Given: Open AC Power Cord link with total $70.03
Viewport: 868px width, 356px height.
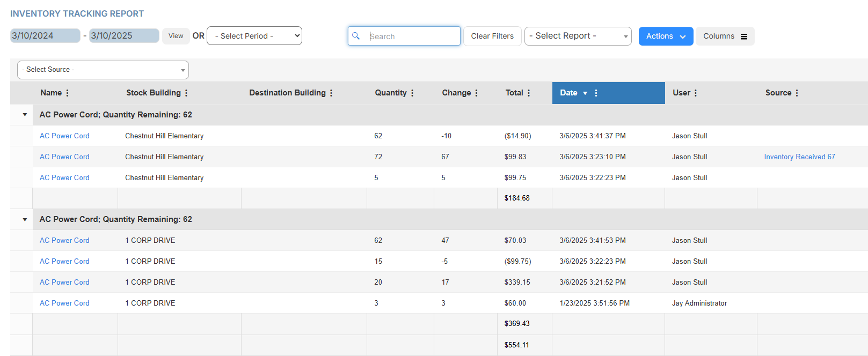Looking at the screenshot, I should [64, 240].
